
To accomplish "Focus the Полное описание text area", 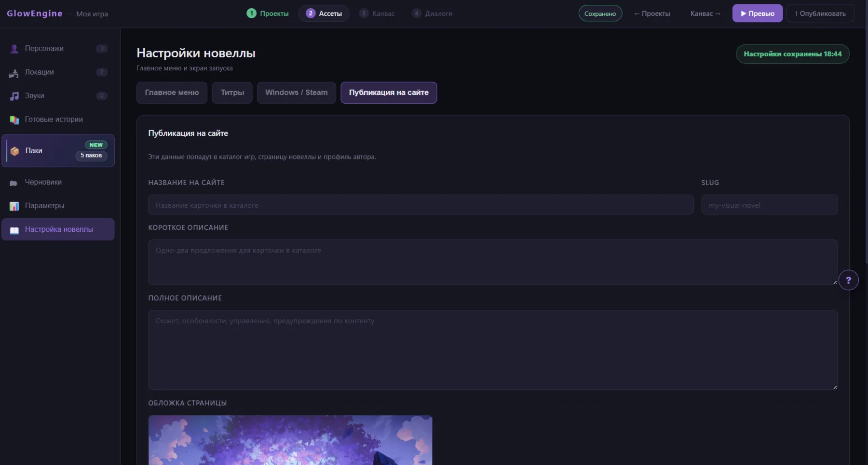I will [x=493, y=350].
